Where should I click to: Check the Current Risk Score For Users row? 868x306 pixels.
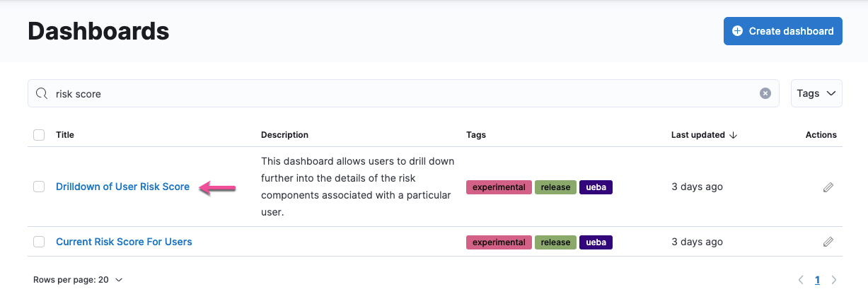(39, 242)
